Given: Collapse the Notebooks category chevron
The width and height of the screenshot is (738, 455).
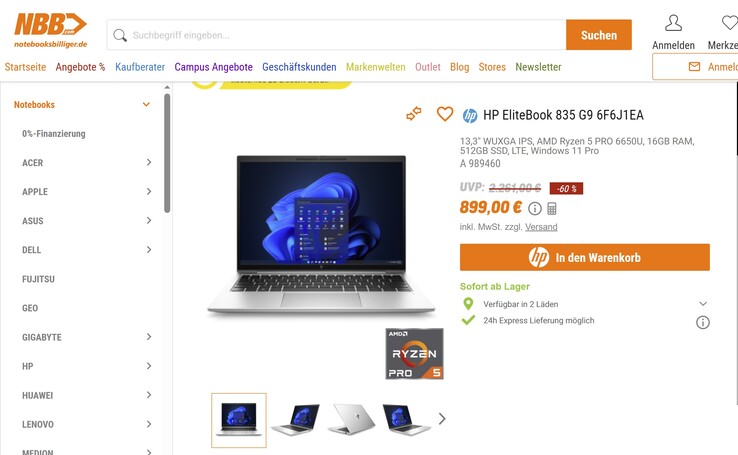Looking at the screenshot, I should click(146, 104).
